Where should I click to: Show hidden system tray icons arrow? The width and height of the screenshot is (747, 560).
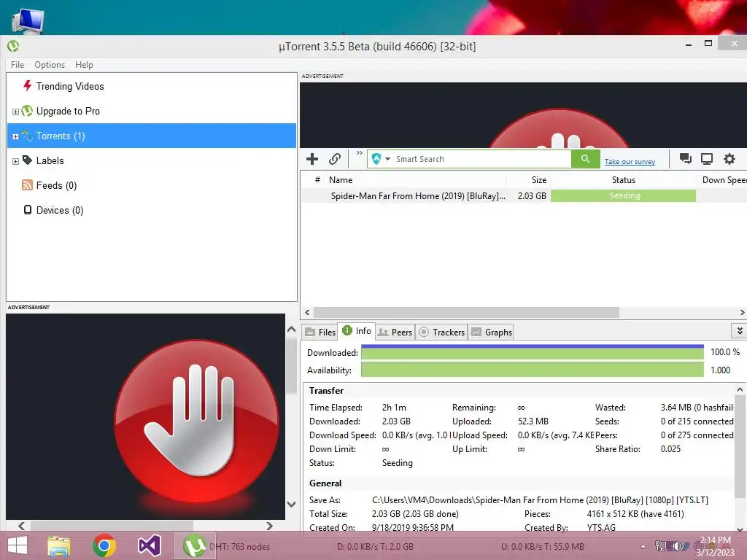(643, 546)
